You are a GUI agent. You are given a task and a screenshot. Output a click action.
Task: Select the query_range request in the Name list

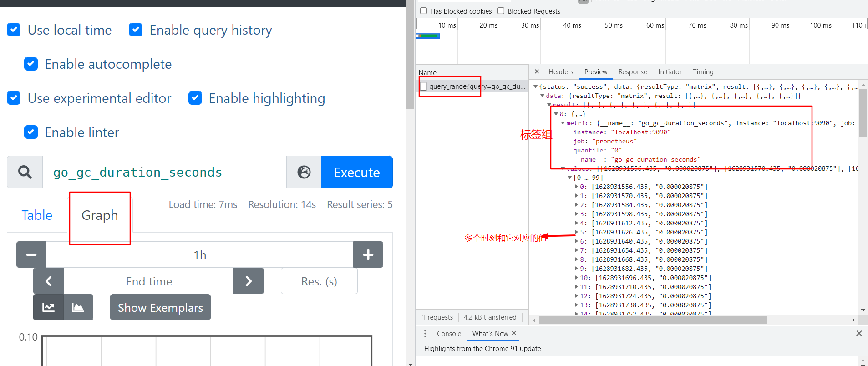[472, 86]
